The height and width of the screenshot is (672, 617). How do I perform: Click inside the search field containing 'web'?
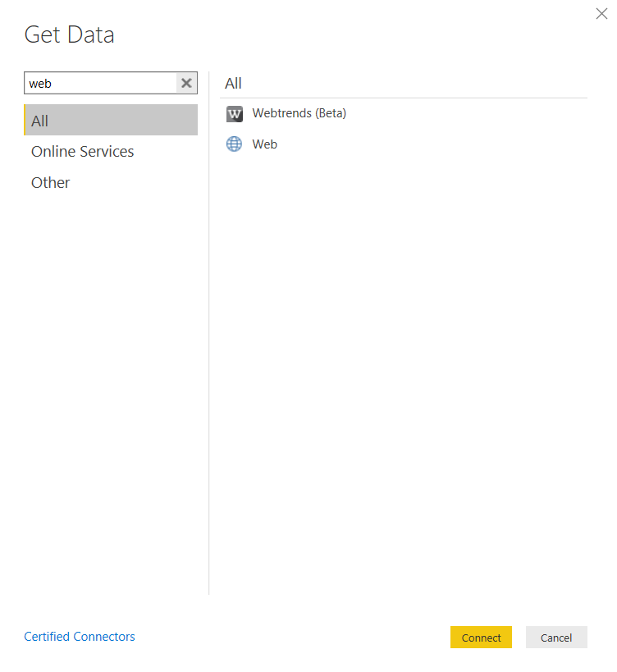(100, 83)
